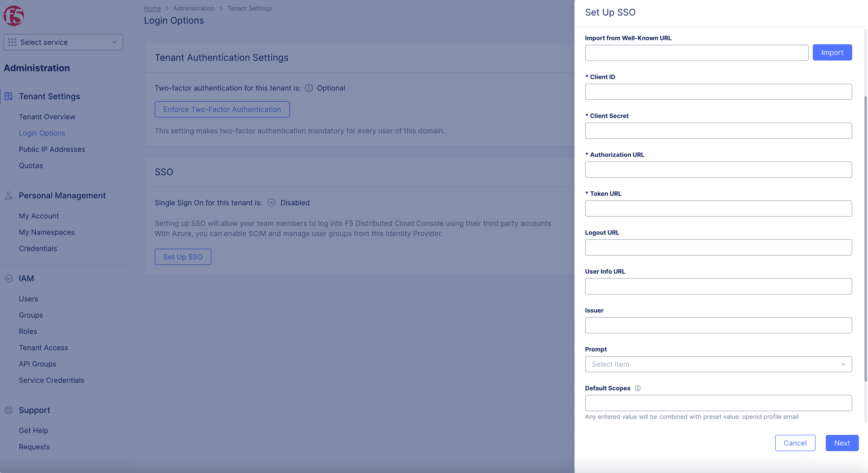Click the Personal Management user icon
This screenshot has width=868, height=473.
coord(8,195)
